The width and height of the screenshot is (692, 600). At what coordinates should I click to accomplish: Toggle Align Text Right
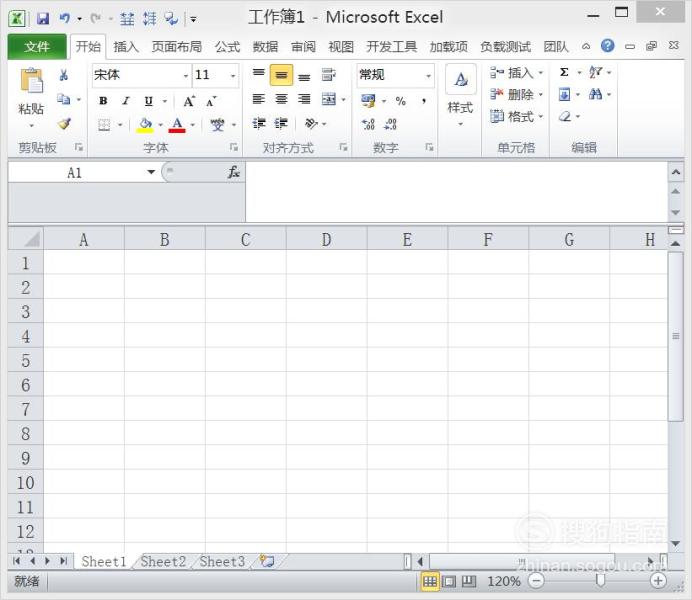(304, 99)
